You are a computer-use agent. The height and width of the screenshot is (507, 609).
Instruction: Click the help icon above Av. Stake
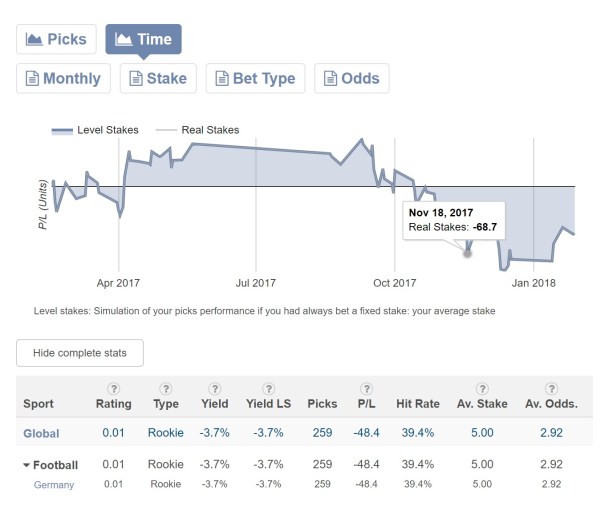482,388
